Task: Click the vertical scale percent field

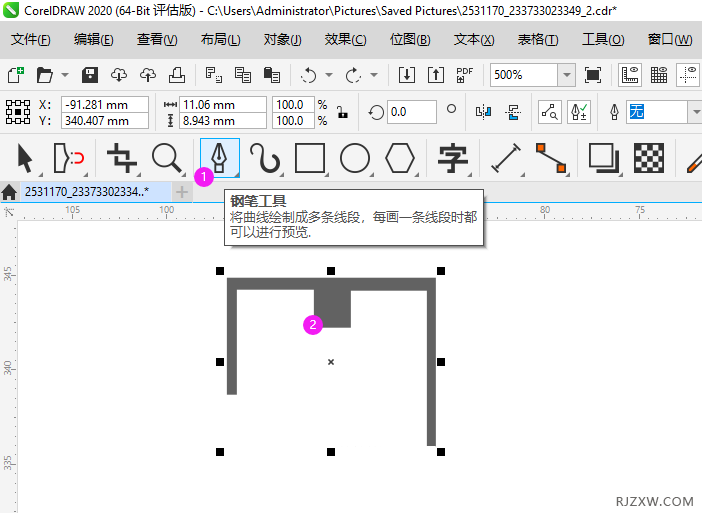Action: click(293, 121)
